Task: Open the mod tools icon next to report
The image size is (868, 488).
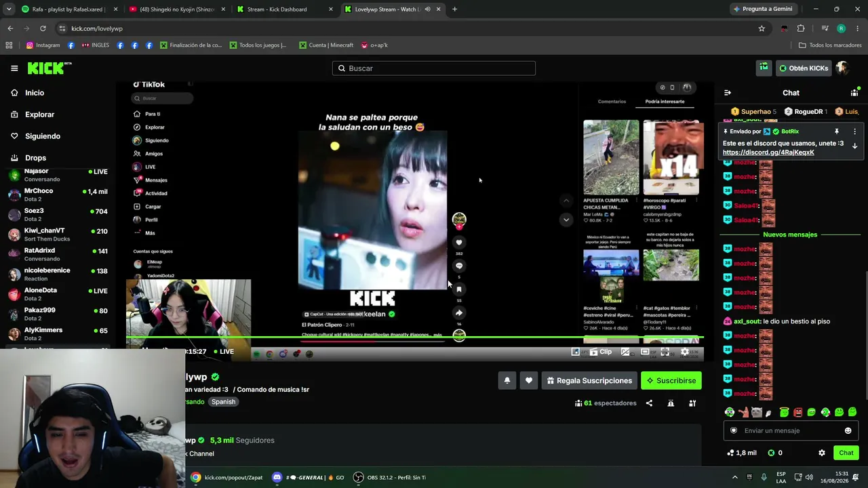Action: (x=692, y=403)
